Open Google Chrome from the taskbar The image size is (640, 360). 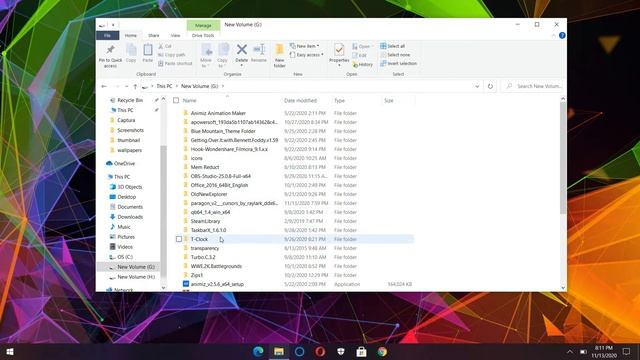382,351
